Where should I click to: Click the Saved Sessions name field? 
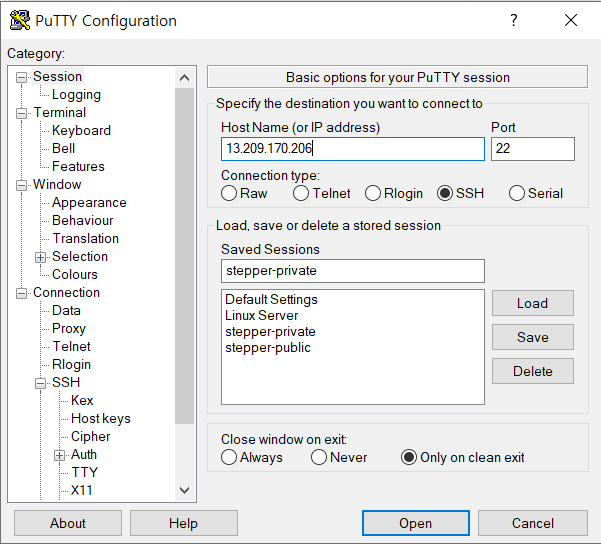(353, 271)
